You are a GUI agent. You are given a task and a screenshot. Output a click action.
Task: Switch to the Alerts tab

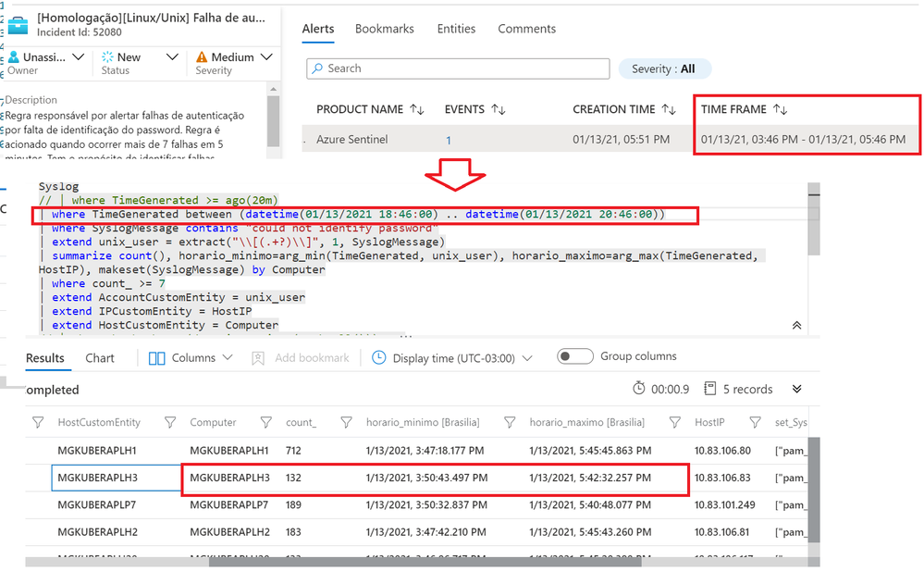tap(318, 29)
